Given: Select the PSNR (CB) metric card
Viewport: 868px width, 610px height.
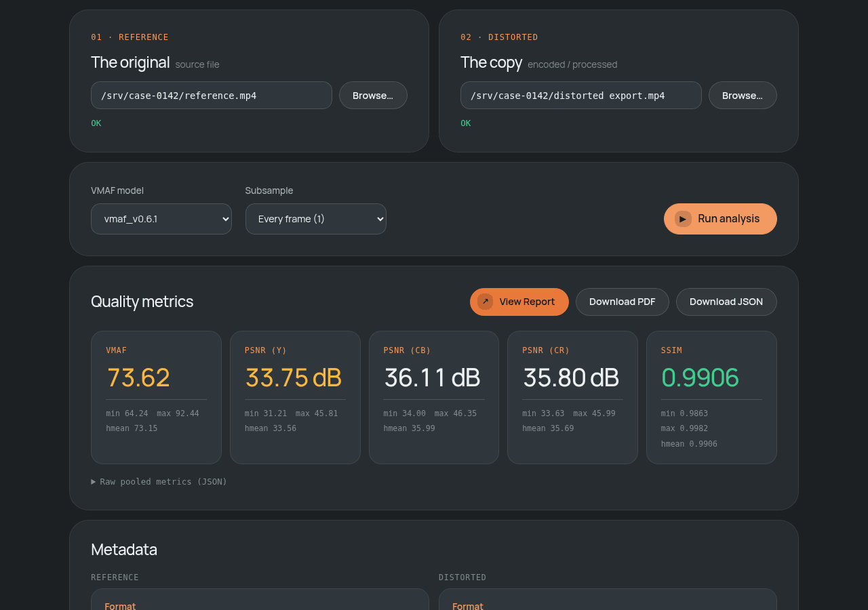Looking at the screenshot, I should [x=434, y=397].
